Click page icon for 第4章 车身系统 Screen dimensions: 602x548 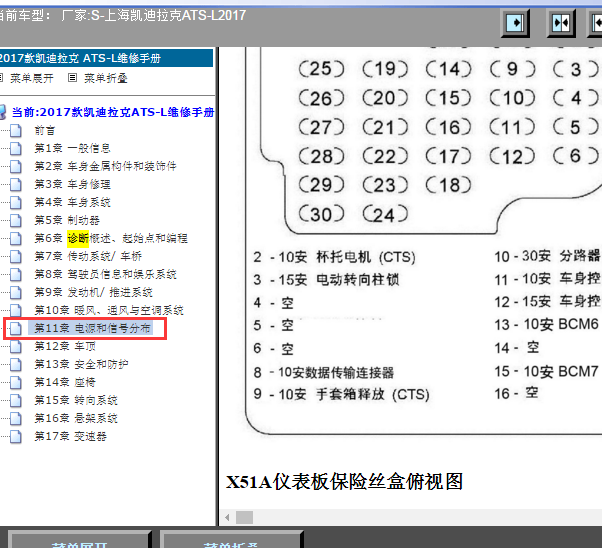click(16, 202)
